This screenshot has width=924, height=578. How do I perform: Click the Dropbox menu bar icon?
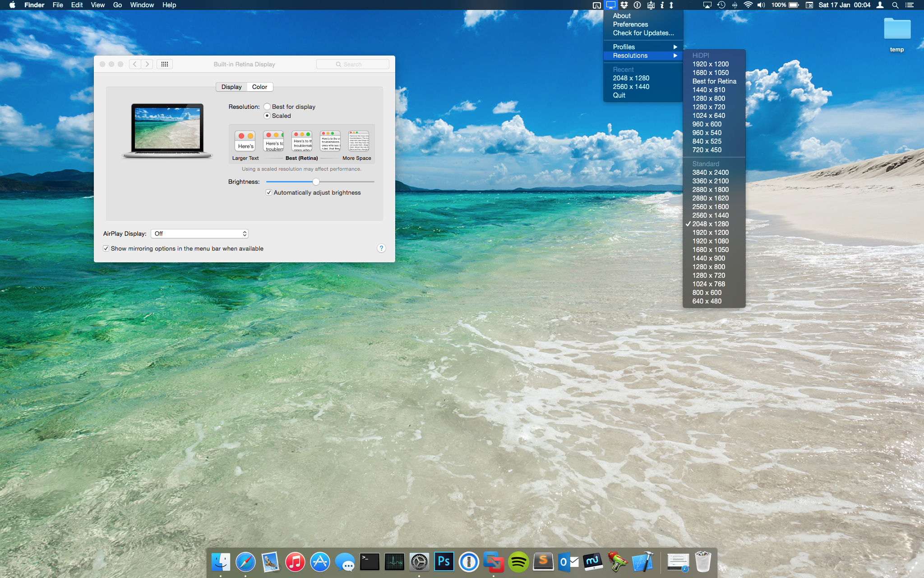tap(624, 5)
